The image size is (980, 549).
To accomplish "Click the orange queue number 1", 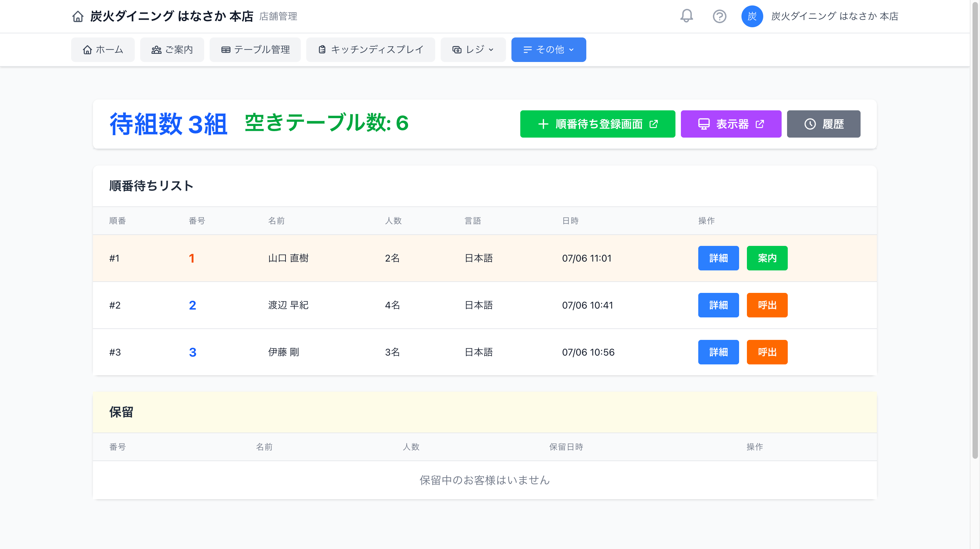I will tap(191, 258).
